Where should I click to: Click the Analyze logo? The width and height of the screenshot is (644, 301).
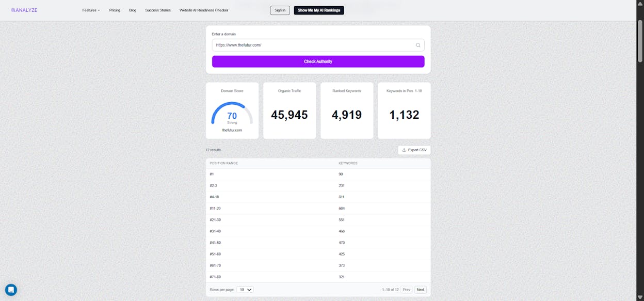(x=24, y=10)
